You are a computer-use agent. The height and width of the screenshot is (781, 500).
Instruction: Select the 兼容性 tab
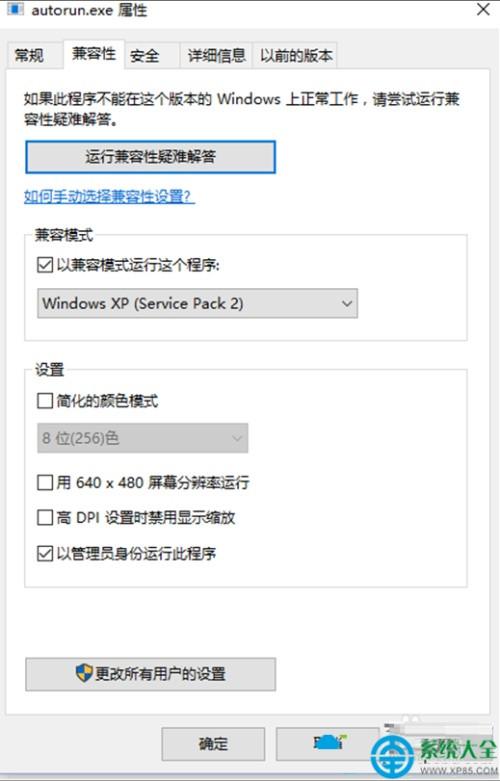click(94, 54)
